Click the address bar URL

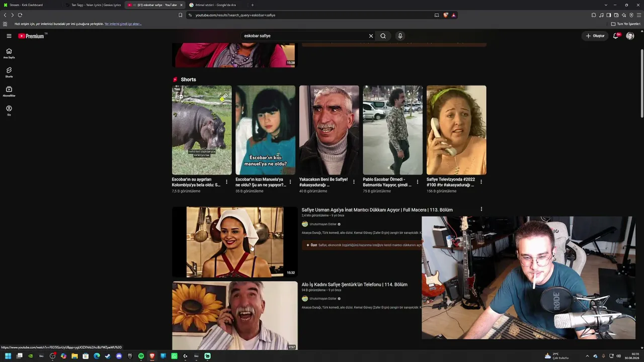tap(235, 15)
